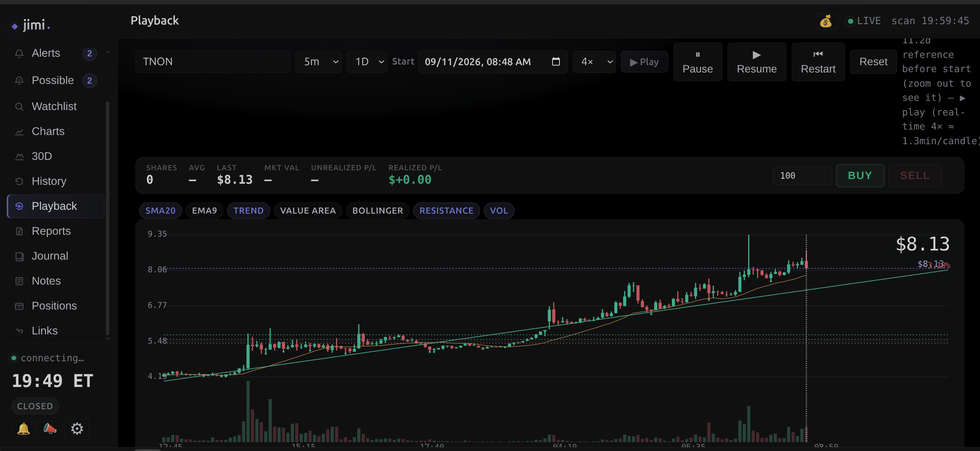Click the bell notification icon at bottom left
This screenshot has height=451, width=980.
point(23,429)
